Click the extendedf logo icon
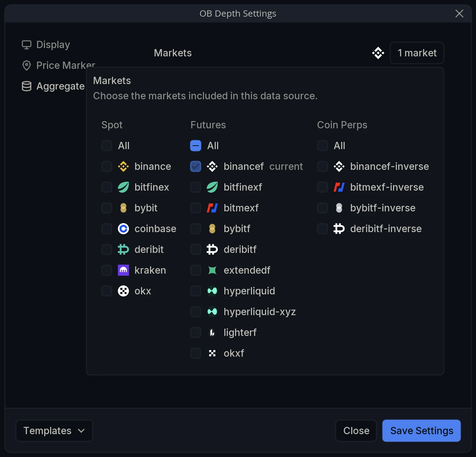 click(x=212, y=270)
